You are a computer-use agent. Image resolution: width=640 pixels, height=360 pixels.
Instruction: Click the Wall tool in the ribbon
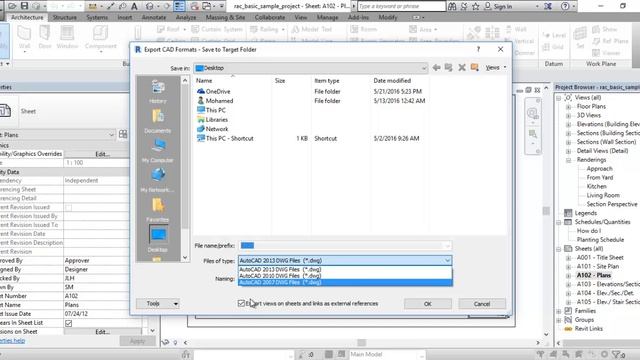[x=24, y=38]
